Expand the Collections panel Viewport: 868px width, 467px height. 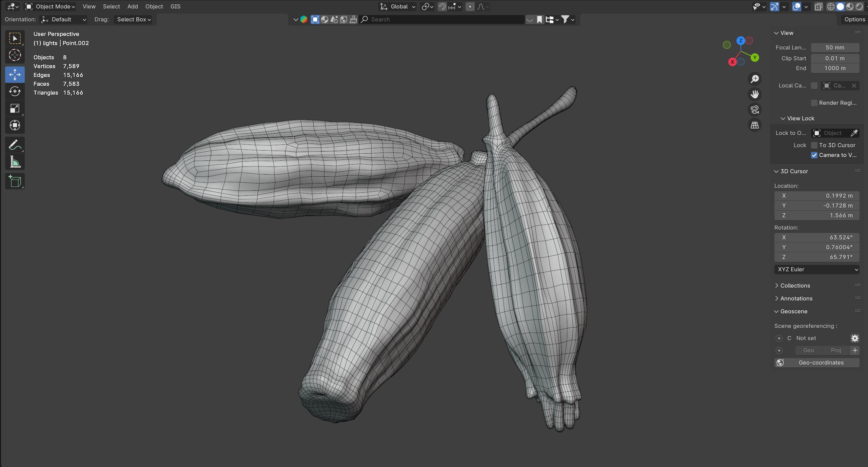[x=795, y=286]
